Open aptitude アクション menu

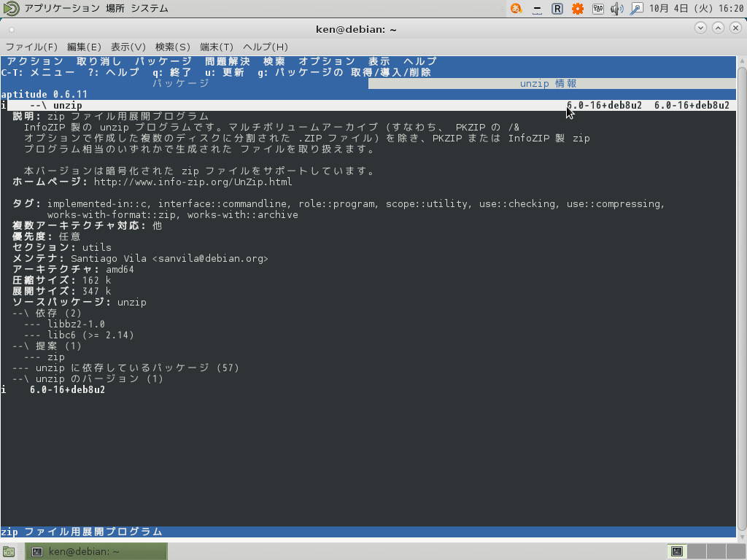(x=35, y=61)
